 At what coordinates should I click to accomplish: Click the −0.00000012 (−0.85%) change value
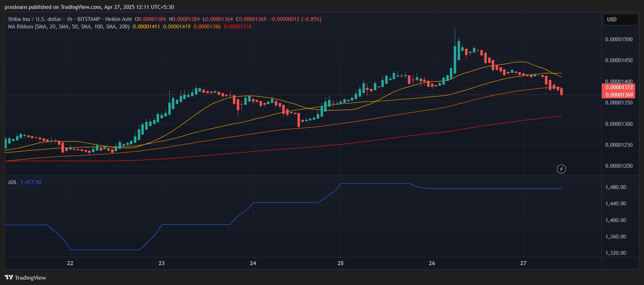[295, 19]
